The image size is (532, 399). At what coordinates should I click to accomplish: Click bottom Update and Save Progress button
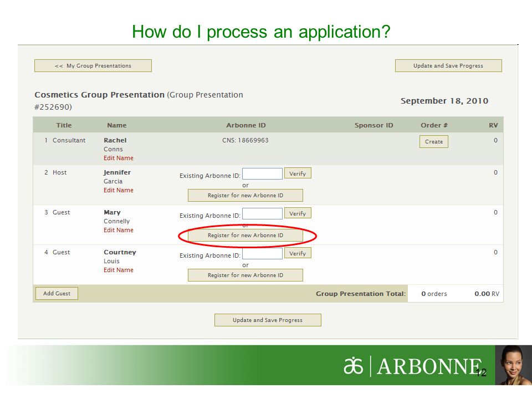[x=268, y=320]
